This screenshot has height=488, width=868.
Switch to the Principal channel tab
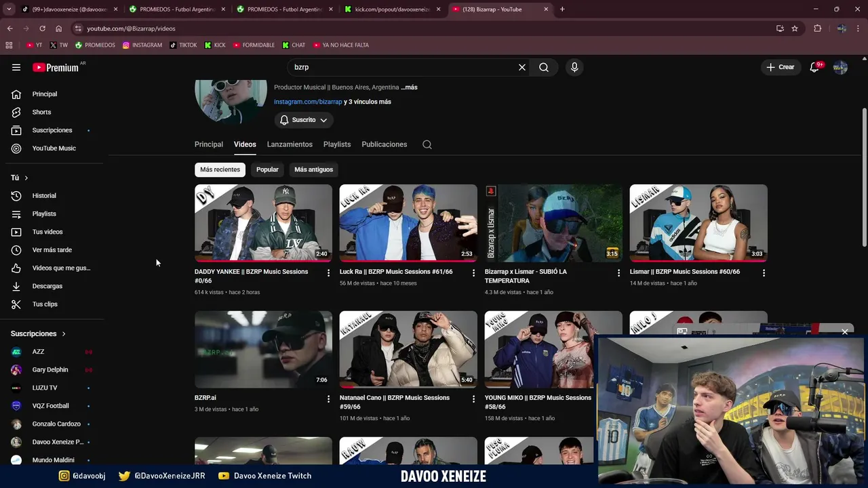(x=209, y=144)
